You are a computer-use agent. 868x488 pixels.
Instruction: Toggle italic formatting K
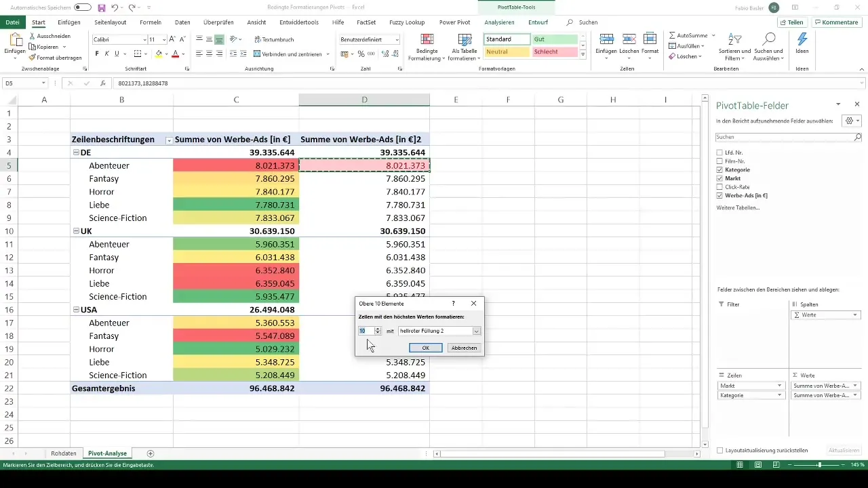point(107,54)
